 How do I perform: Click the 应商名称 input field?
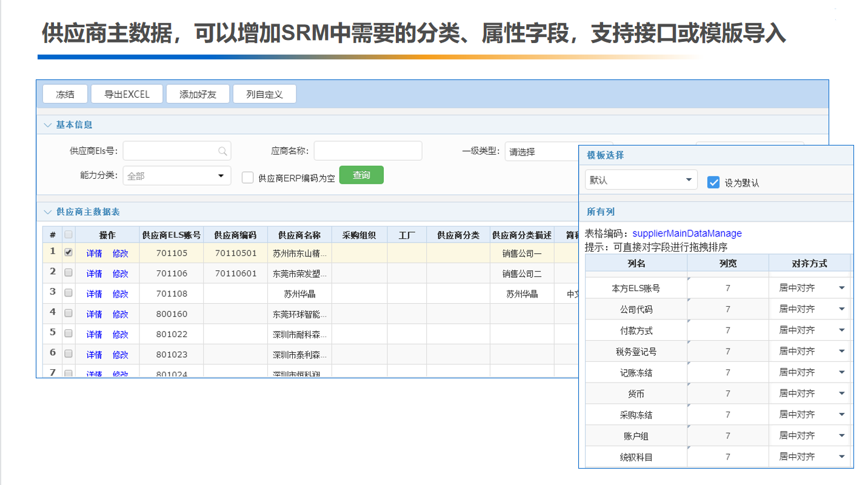367,151
